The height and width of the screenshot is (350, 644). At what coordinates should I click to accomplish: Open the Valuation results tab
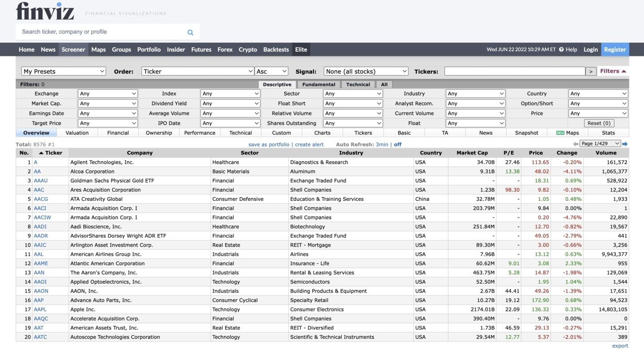click(x=77, y=133)
